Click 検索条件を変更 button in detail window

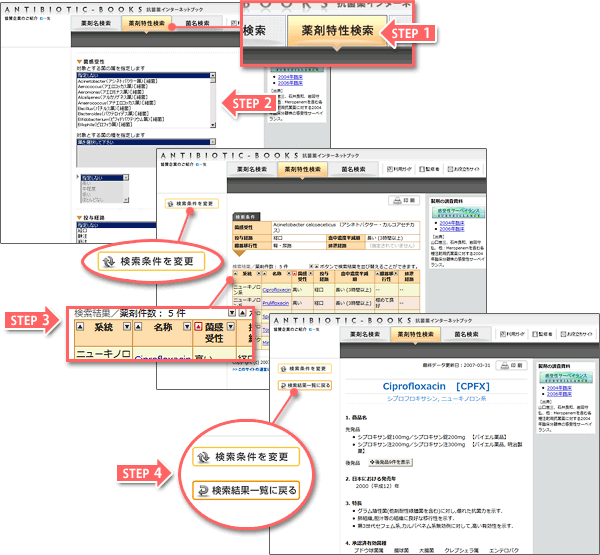pos(305,369)
